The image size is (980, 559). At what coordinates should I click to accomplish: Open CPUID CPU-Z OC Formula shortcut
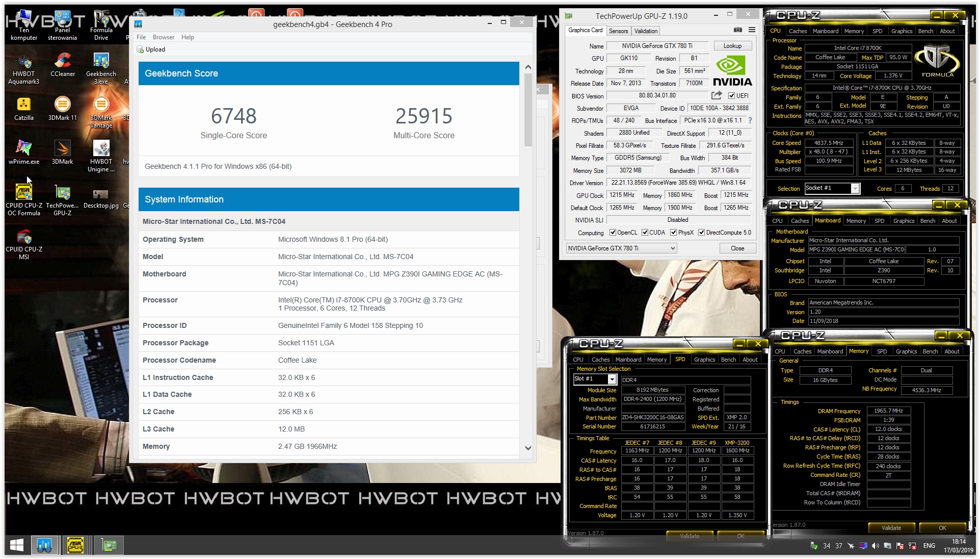pyautogui.click(x=24, y=200)
